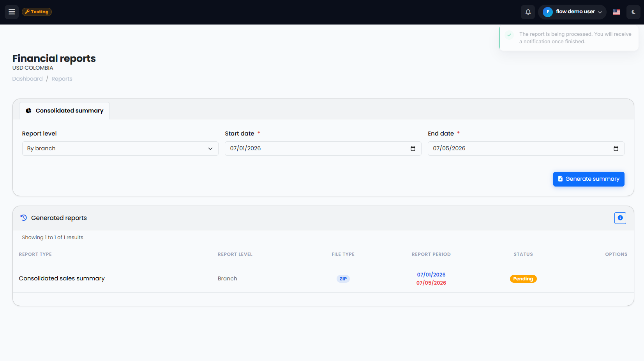Viewport: 644px width, 361px height.
Task: Click the Generated reports section title
Action: [59, 218]
